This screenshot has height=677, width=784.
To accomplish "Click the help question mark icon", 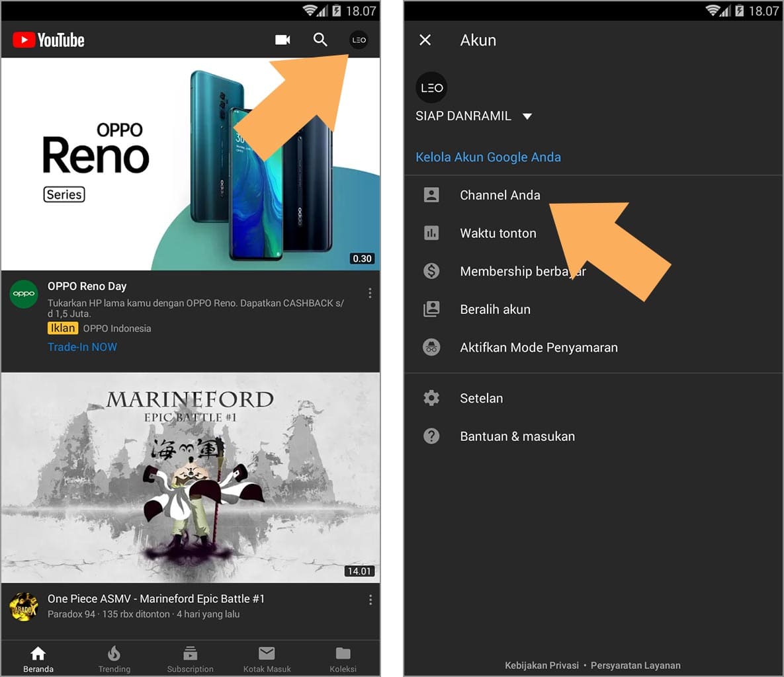I will [x=431, y=436].
